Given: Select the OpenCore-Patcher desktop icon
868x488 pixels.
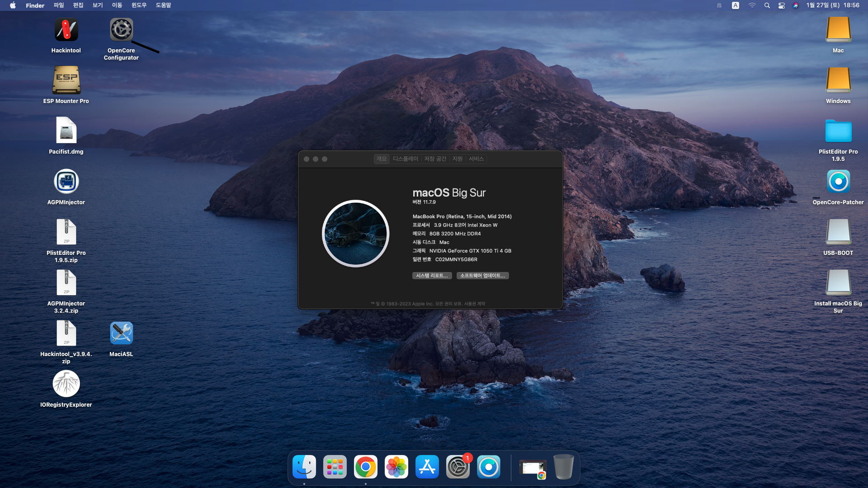Looking at the screenshot, I should click(838, 182).
